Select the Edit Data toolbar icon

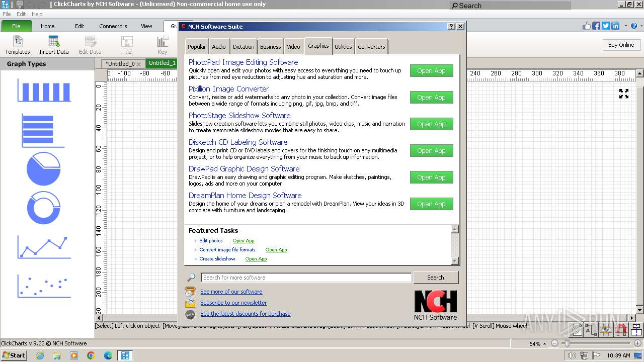[x=90, y=45]
